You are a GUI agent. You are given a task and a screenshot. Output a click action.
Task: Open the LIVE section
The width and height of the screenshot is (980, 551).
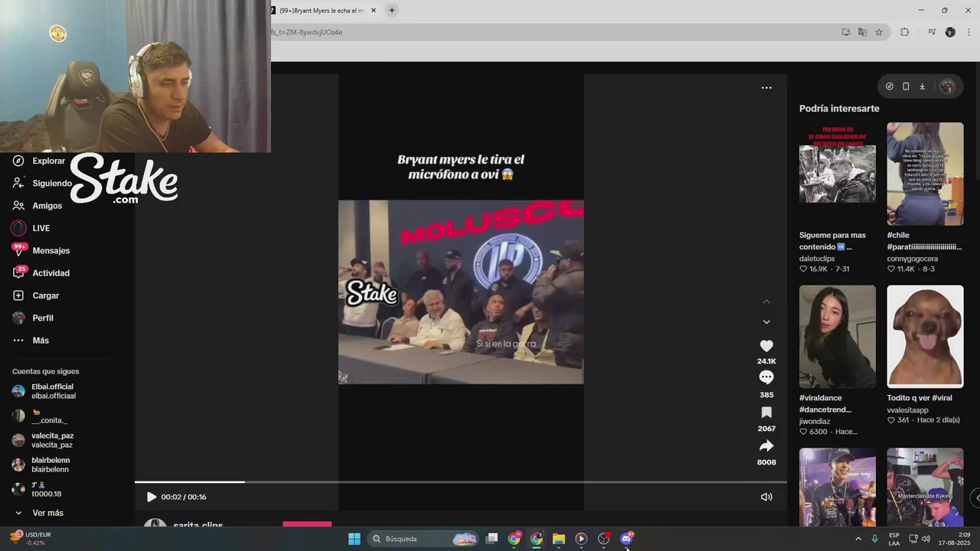tap(41, 228)
